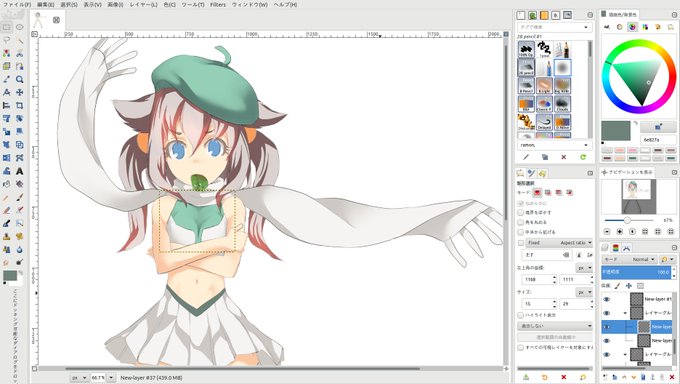Click the large foreground color swatch in color panel
Image resolution: width=680 pixels, height=384 pixels.
[616, 131]
